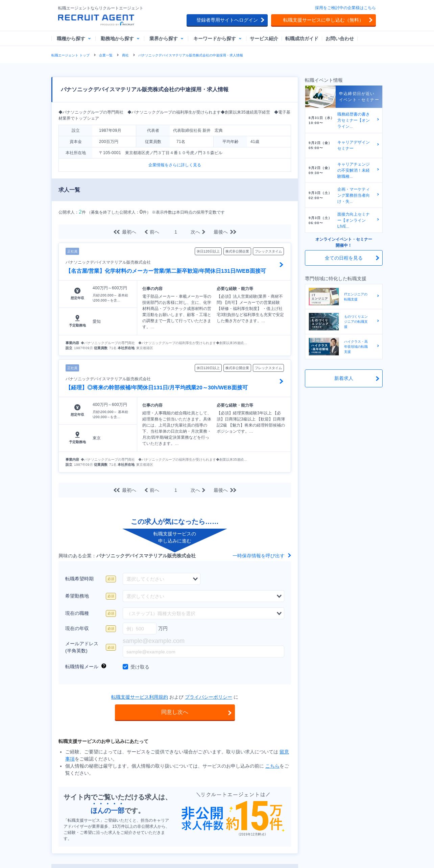Screen dimensions: 434x868
Task: Click the location pin icon next to 愛知
Action: click(x=77, y=318)
